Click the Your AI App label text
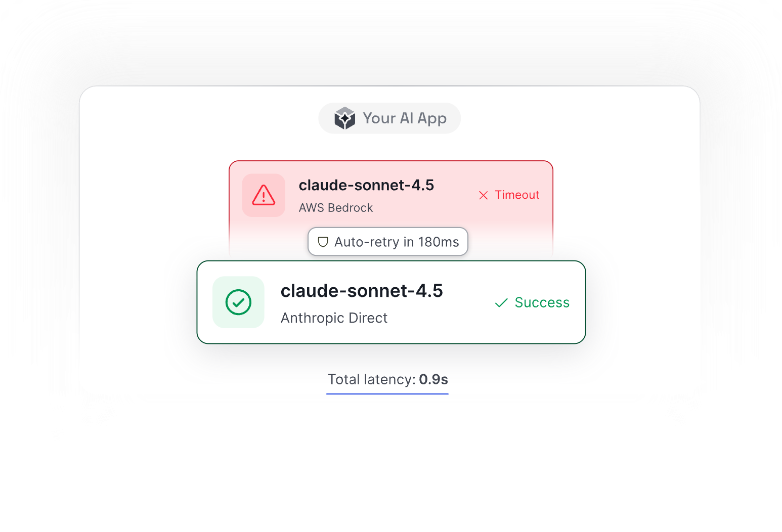 pyautogui.click(x=404, y=118)
